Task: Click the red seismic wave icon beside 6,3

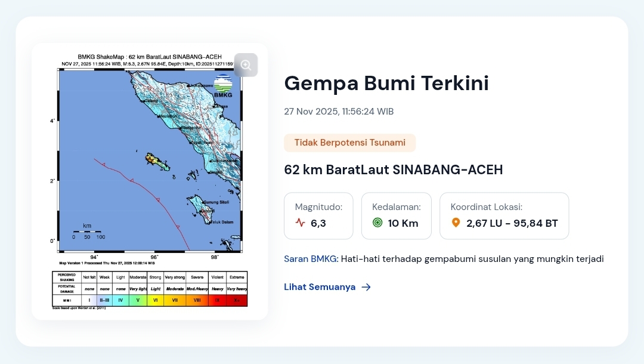Action: 300,223
